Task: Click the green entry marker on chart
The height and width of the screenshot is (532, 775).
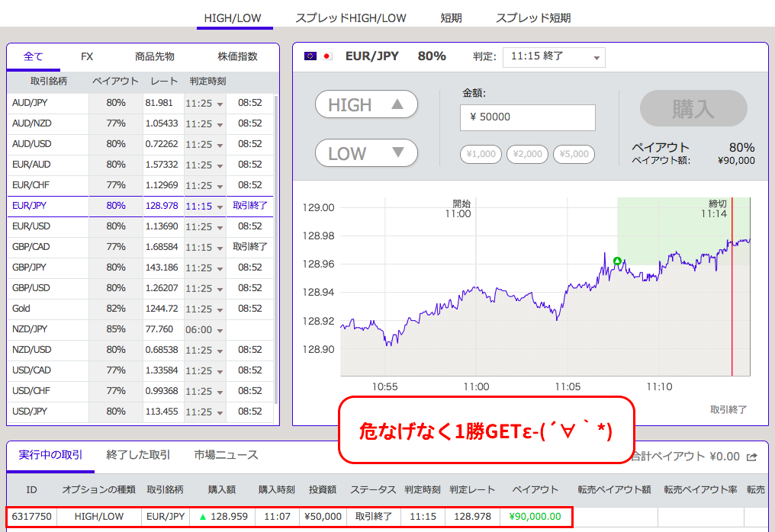Action: coord(618,261)
